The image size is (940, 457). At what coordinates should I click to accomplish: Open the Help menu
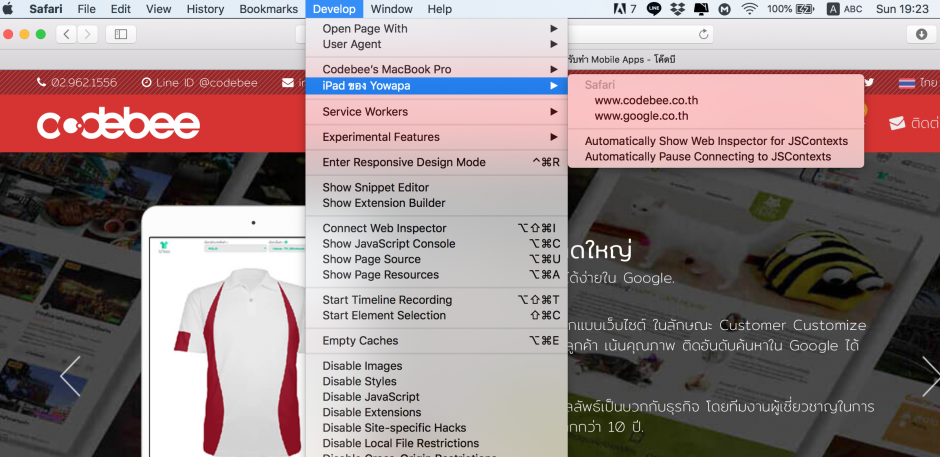[439, 9]
